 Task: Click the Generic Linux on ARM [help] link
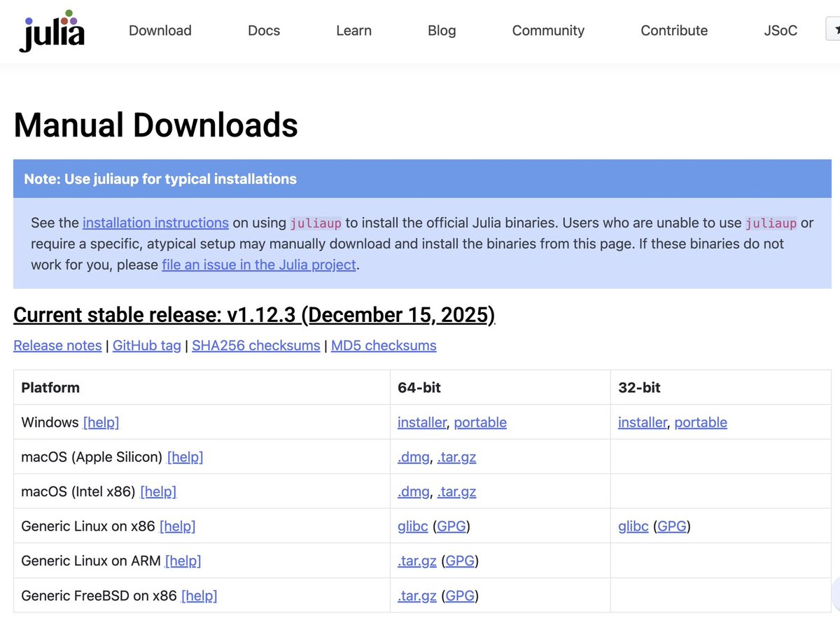[183, 561]
